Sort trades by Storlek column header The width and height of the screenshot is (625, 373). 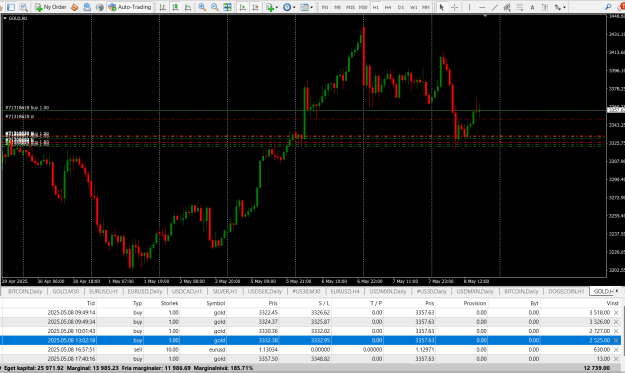(x=169, y=303)
